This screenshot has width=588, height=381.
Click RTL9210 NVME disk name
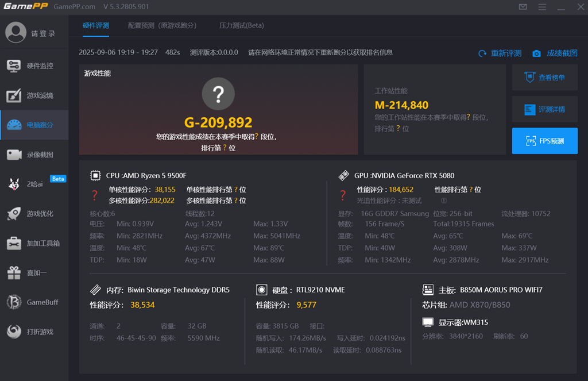(x=320, y=290)
